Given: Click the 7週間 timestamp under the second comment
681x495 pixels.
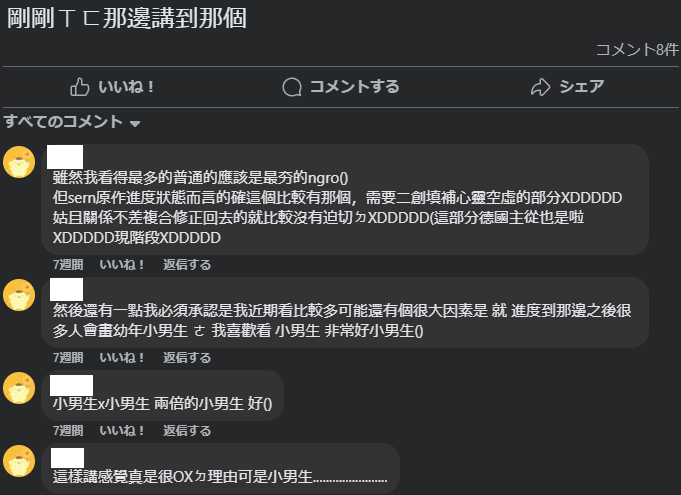Looking at the screenshot, I should click(68, 357).
